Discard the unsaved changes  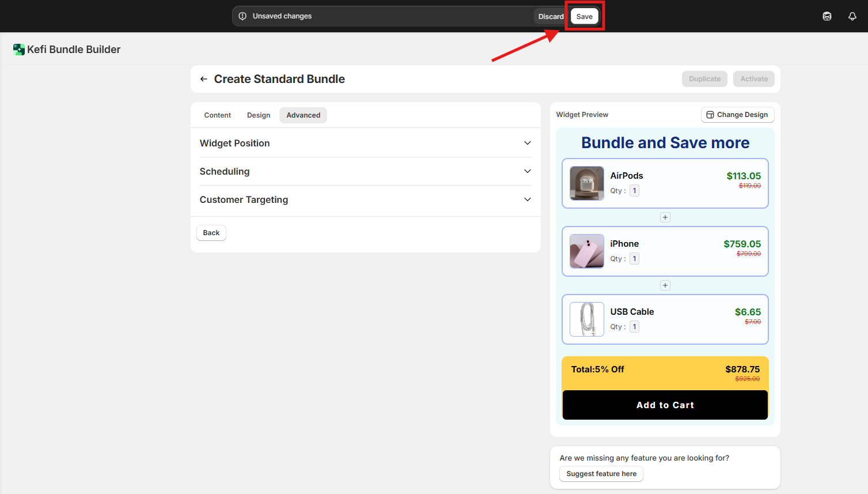click(551, 17)
